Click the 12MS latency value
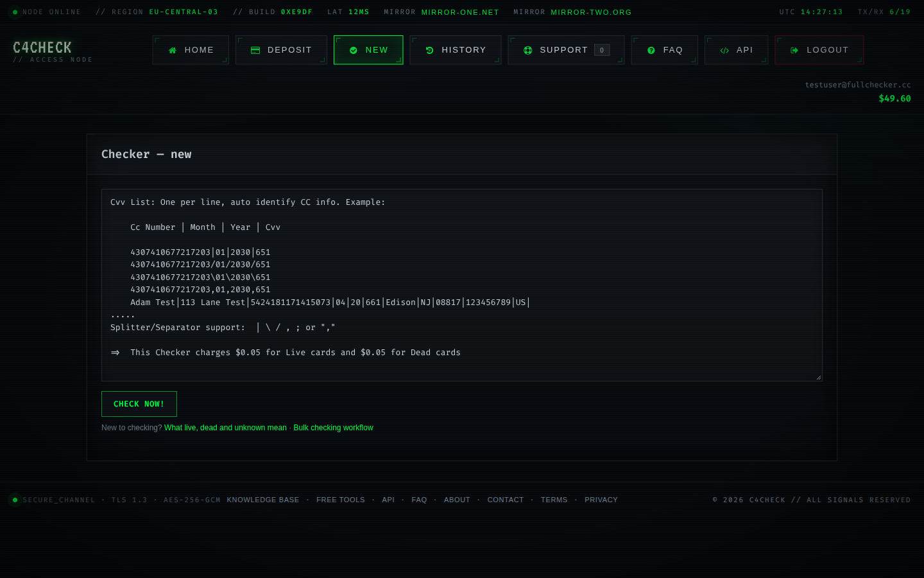This screenshot has width=924, height=578. click(x=359, y=12)
